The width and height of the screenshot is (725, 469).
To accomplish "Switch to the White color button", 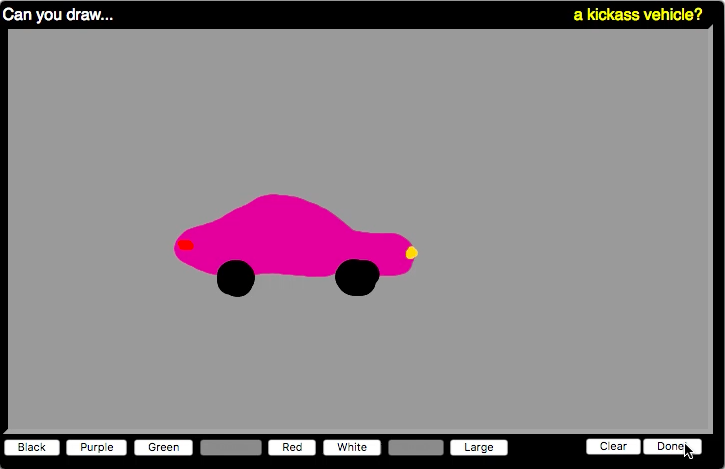I will (352, 447).
